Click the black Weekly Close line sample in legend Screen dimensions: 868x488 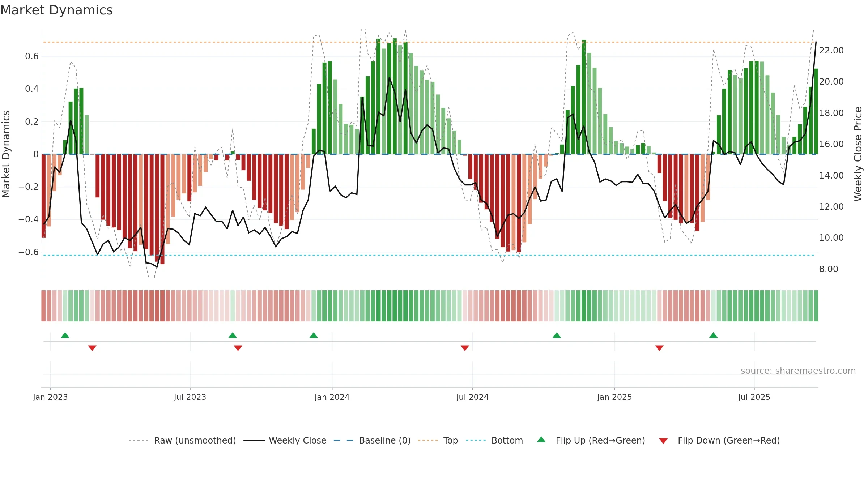(x=254, y=440)
